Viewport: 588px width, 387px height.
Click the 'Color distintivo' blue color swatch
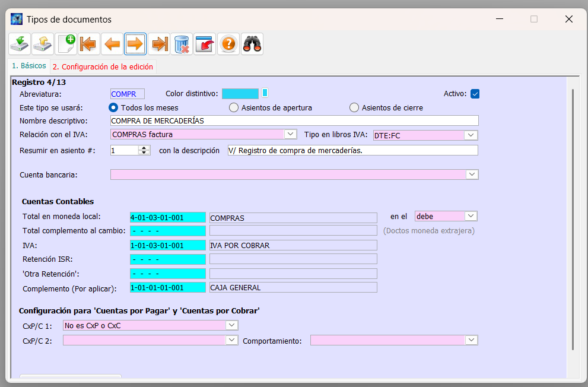pos(240,93)
